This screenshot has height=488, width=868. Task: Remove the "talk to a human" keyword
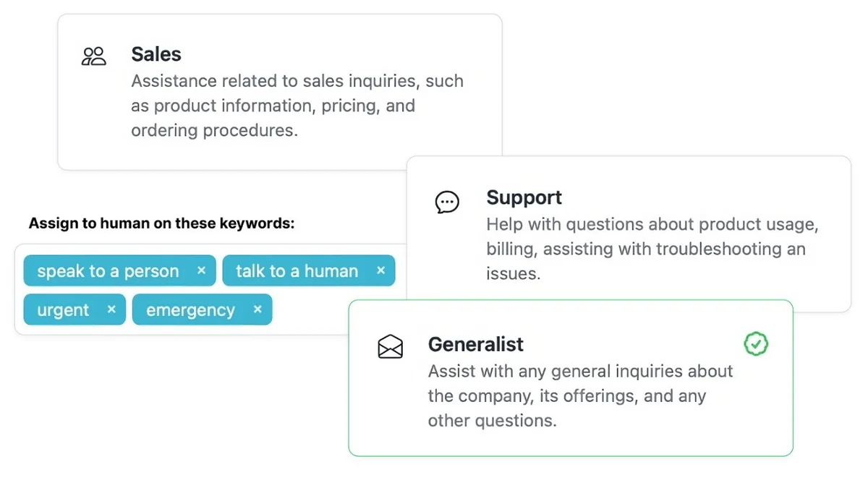point(380,270)
